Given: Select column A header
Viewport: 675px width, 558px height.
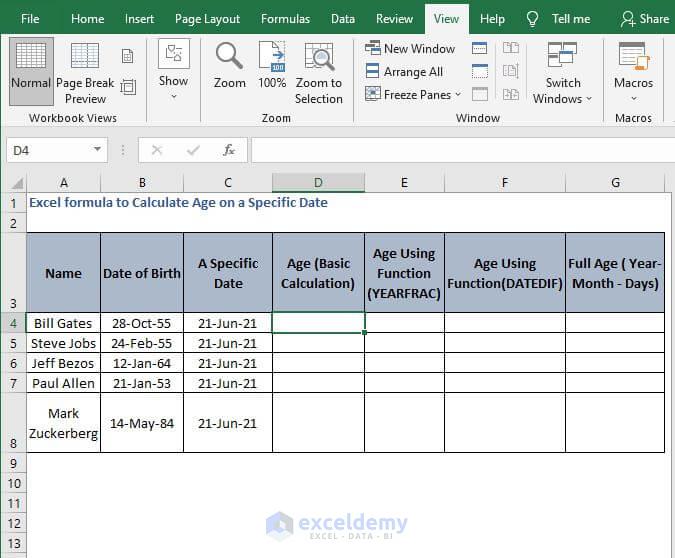Looking at the screenshot, I should 64,183.
